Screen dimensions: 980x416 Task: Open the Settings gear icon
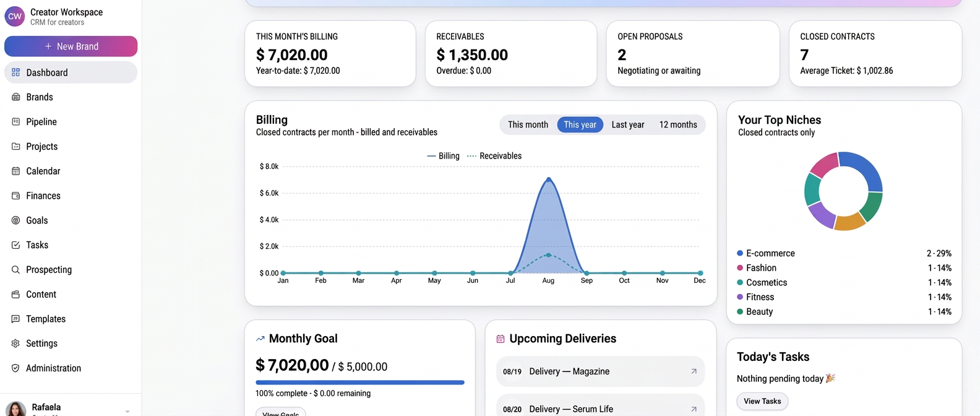coord(16,344)
